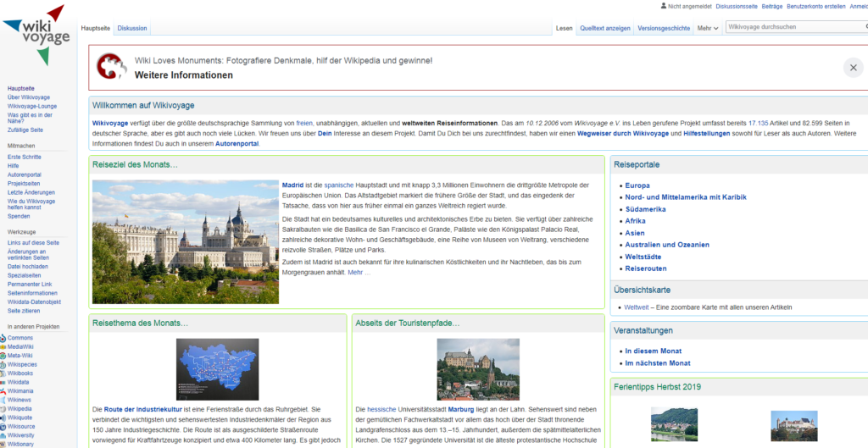Open Wikivoyage-Lounge in sidebar
Screen dimensions: 868x448
click(32, 106)
